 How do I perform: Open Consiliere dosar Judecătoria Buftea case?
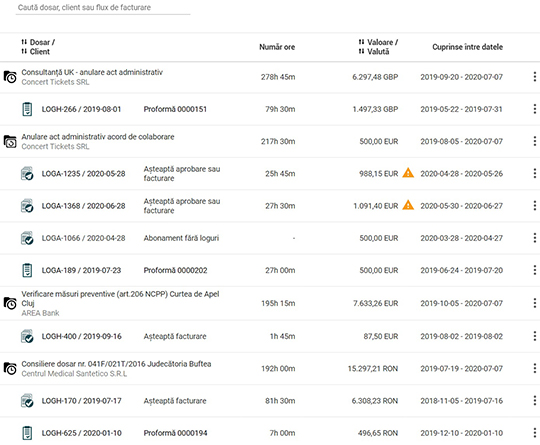click(116, 364)
